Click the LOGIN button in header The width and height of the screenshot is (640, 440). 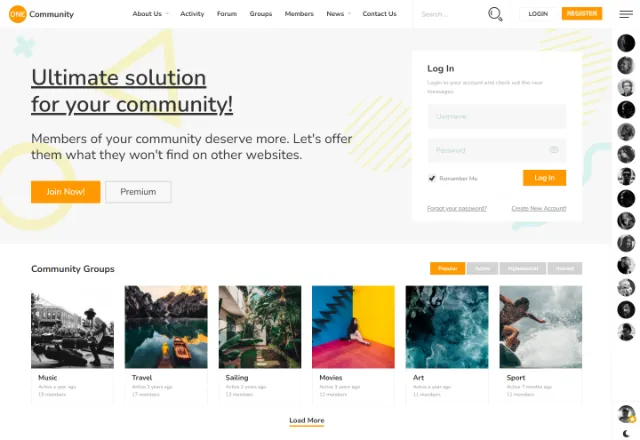[x=538, y=14]
